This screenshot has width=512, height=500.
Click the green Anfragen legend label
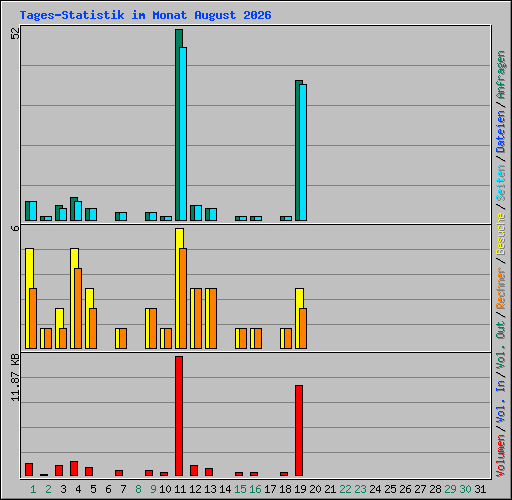(500, 74)
